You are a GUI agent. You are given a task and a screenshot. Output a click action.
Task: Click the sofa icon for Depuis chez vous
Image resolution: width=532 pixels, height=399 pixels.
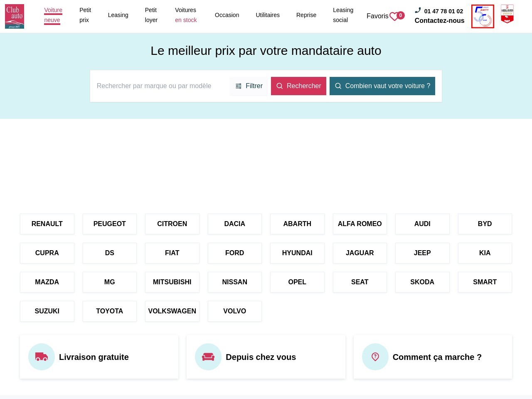click(208, 357)
